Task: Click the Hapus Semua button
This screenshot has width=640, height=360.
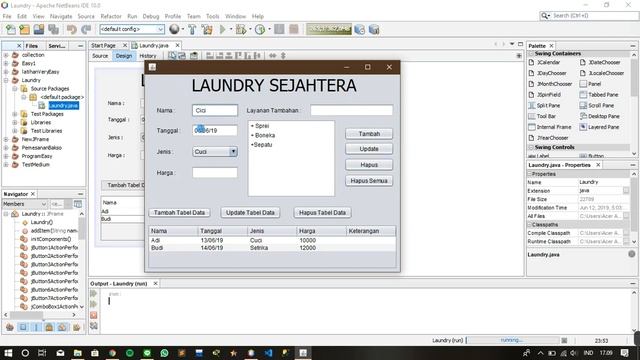Action: point(369,180)
